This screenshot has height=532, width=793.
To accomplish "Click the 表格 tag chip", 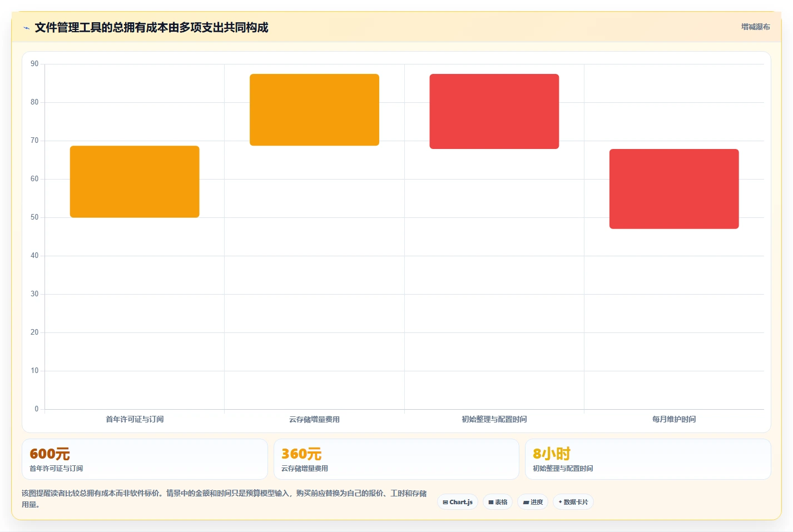I will click(498, 502).
